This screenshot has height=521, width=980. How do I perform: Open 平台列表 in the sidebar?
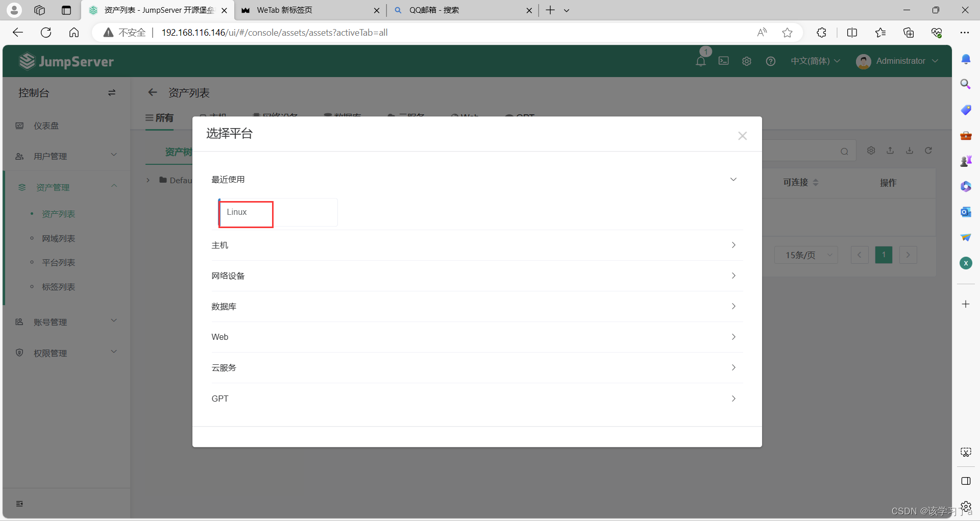click(58, 262)
